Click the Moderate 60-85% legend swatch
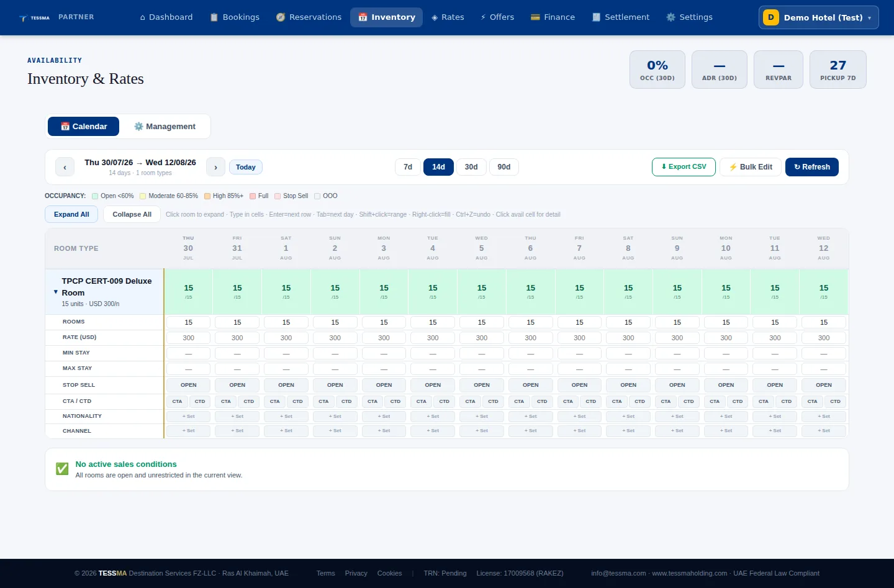 pos(143,196)
